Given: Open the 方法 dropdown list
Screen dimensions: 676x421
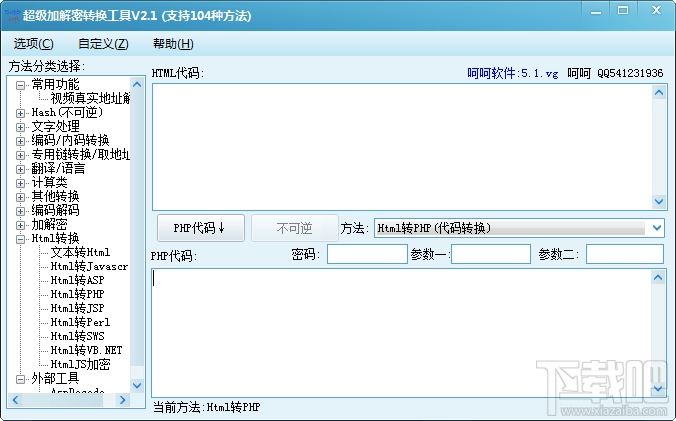Looking at the screenshot, I should click(x=657, y=228).
